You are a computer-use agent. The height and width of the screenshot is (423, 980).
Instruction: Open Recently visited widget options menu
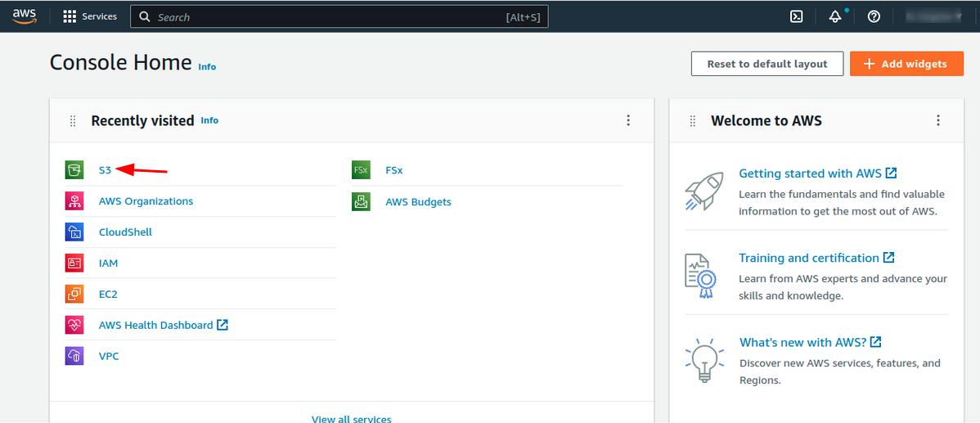(x=628, y=120)
